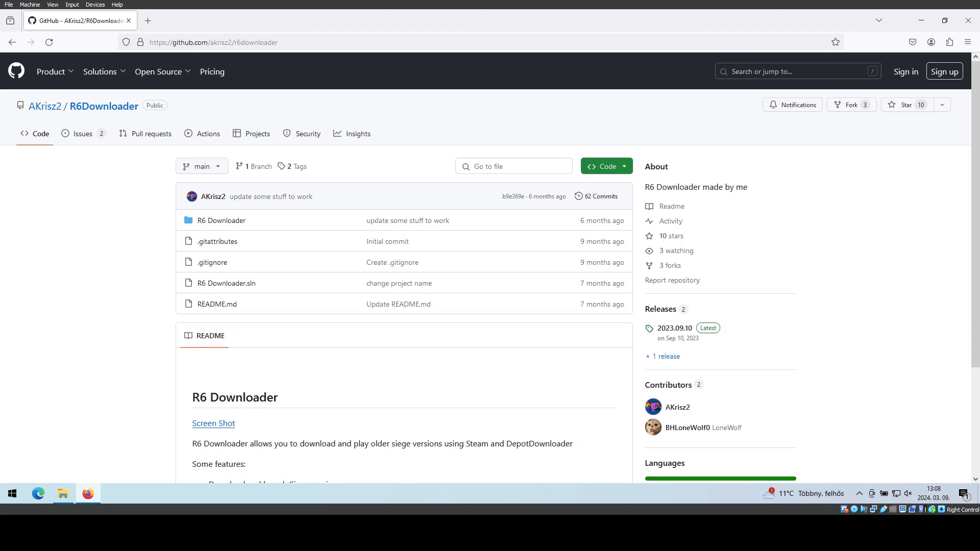Select the Code repository tab
The height and width of the screenshot is (551, 980).
tap(35, 134)
